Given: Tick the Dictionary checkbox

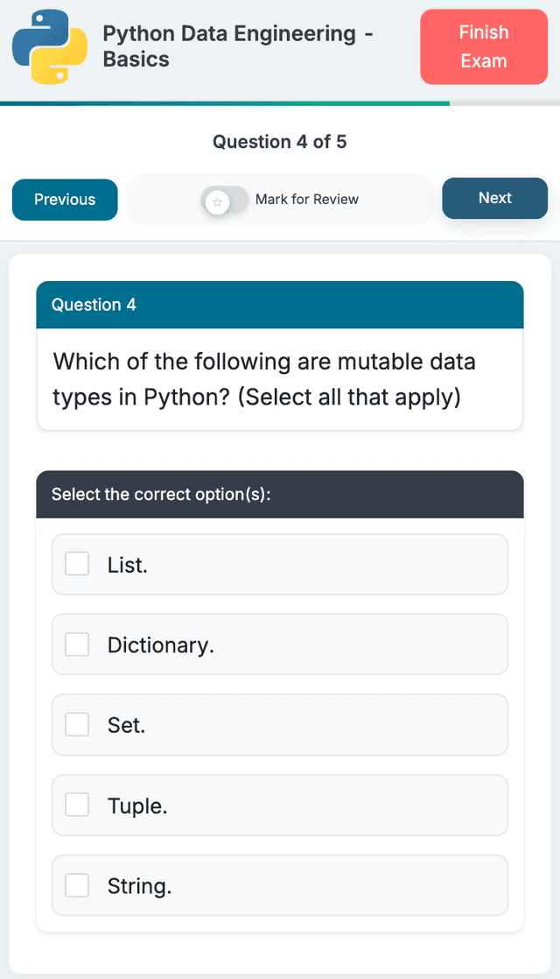Looking at the screenshot, I should (78, 644).
